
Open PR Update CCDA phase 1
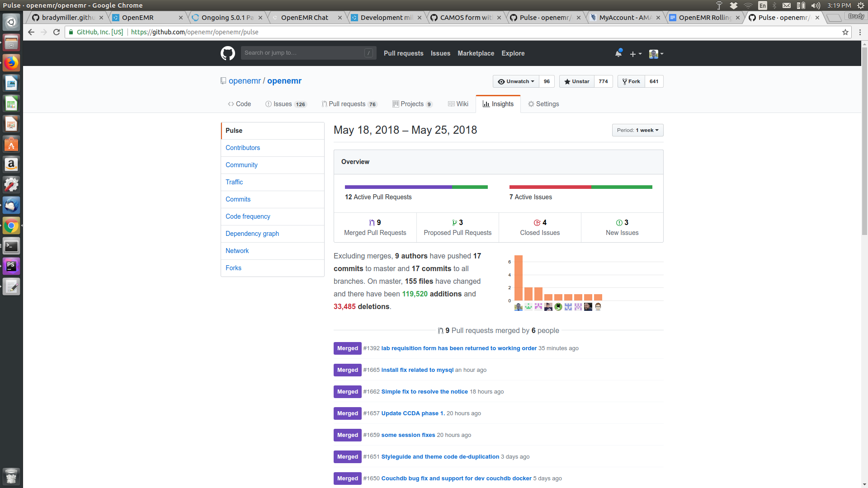pos(413,413)
